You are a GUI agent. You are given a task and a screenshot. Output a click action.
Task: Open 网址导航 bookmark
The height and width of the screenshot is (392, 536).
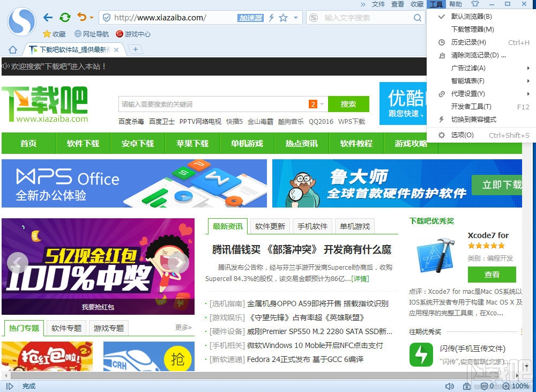(x=92, y=34)
